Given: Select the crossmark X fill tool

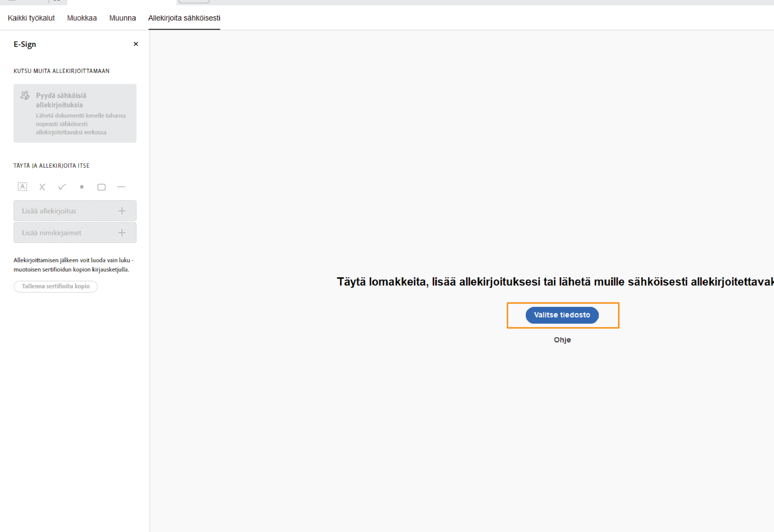Looking at the screenshot, I should point(42,187).
